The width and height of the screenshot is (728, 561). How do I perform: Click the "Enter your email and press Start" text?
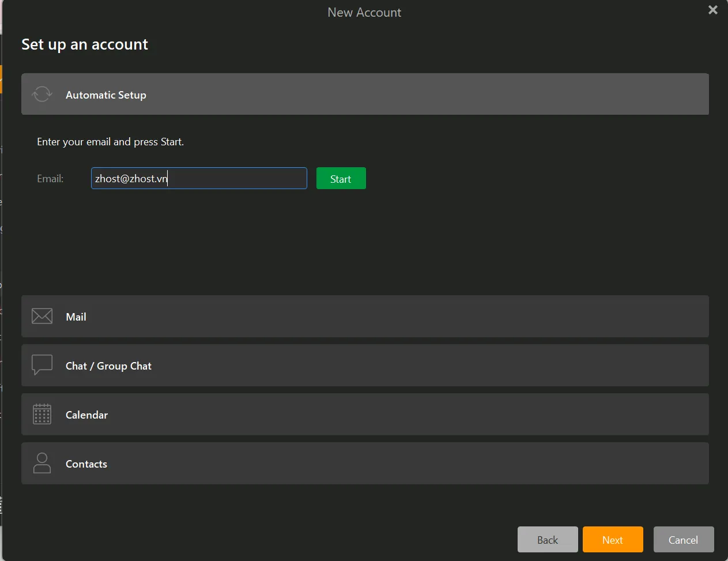point(110,142)
